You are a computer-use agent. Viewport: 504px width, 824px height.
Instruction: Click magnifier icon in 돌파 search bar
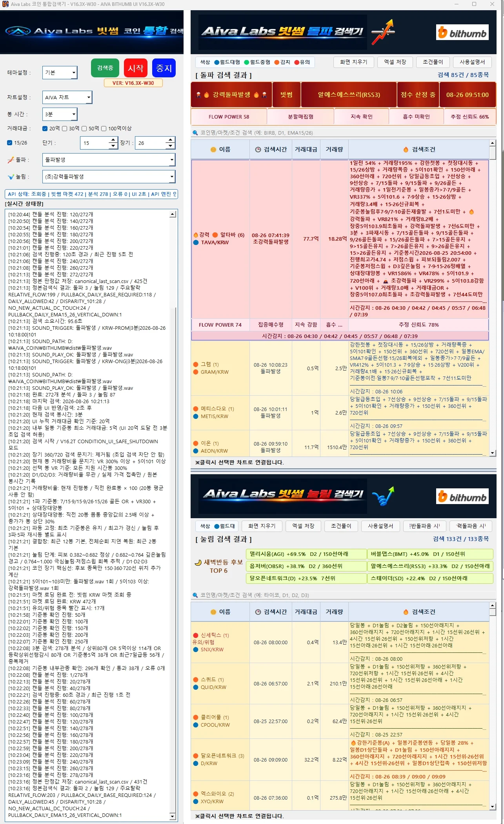[x=195, y=133]
